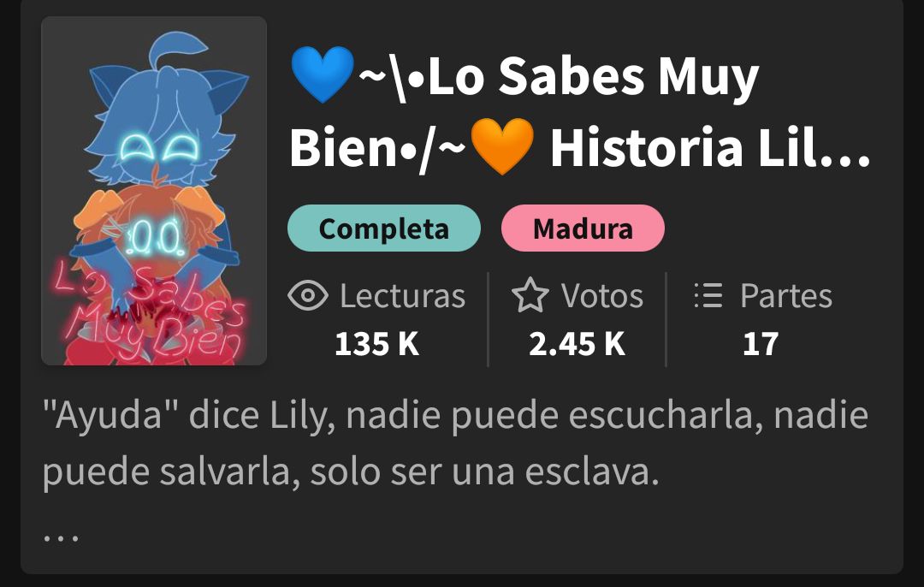Click the truncated 'Historia Lil...' title text
The width and height of the screenshot is (924, 587).
(710, 147)
